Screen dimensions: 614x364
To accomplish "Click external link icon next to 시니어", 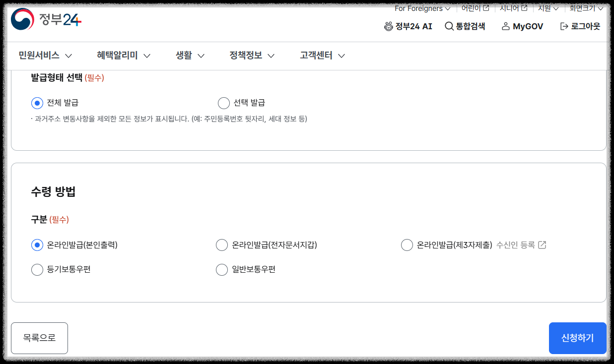I will point(524,8).
